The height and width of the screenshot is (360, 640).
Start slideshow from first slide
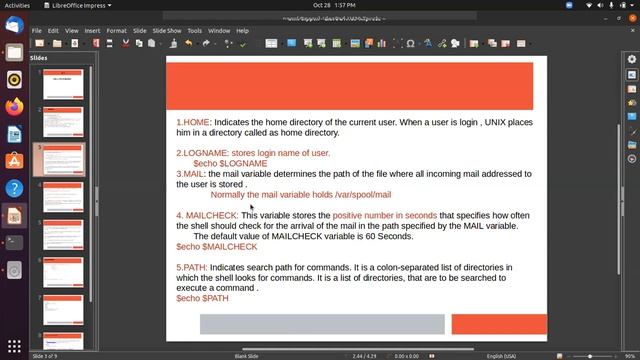pos(308,43)
